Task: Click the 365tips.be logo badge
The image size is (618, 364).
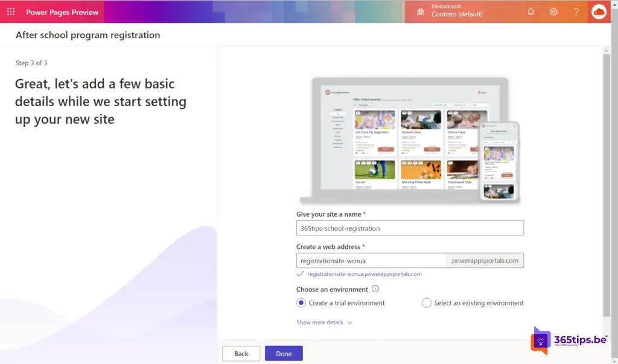Action: pyautogui.click(x=570, y=340)
